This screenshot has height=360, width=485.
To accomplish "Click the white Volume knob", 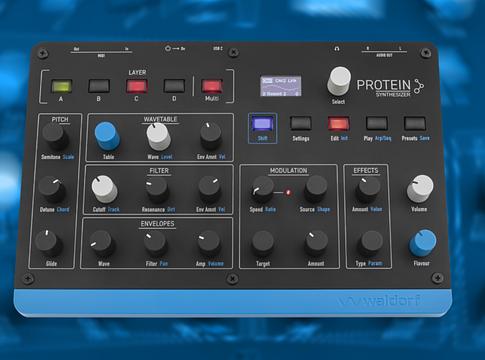I will 420,189.
